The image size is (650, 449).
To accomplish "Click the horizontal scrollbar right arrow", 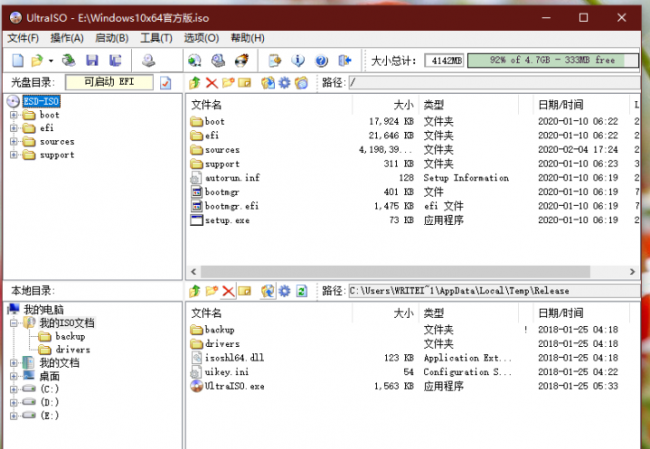I will [632, 272].
